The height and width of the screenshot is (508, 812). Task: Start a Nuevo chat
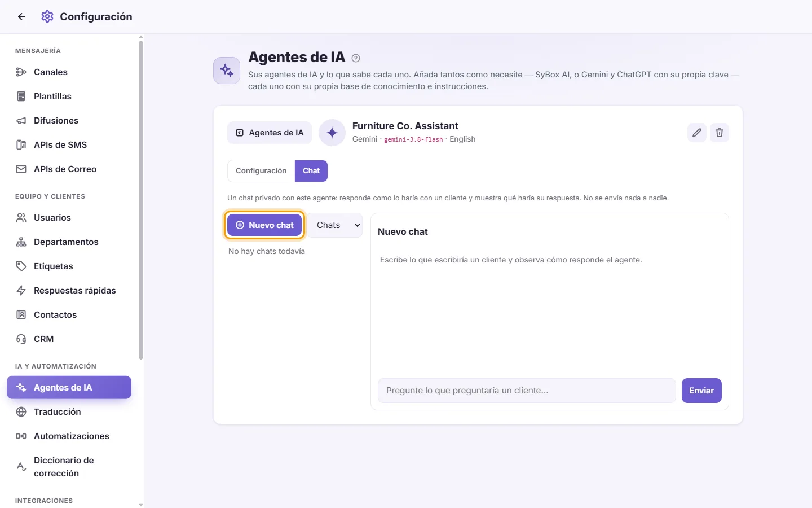(x=264, y=225)
